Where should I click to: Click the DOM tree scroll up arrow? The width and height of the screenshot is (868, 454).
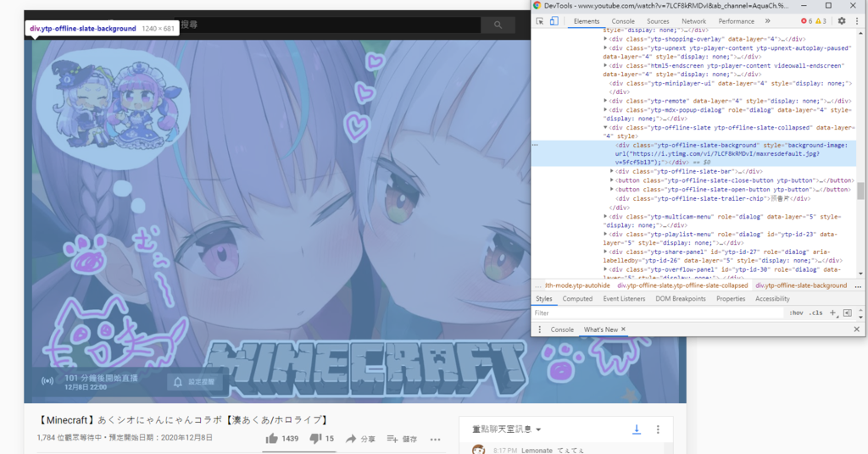click(x=860, y=34)
